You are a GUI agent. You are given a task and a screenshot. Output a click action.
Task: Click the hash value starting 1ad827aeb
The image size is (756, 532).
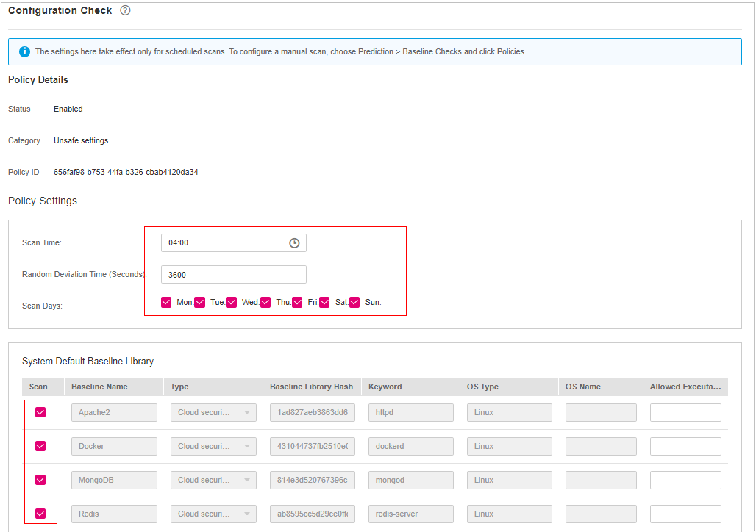tap(313, 412)
